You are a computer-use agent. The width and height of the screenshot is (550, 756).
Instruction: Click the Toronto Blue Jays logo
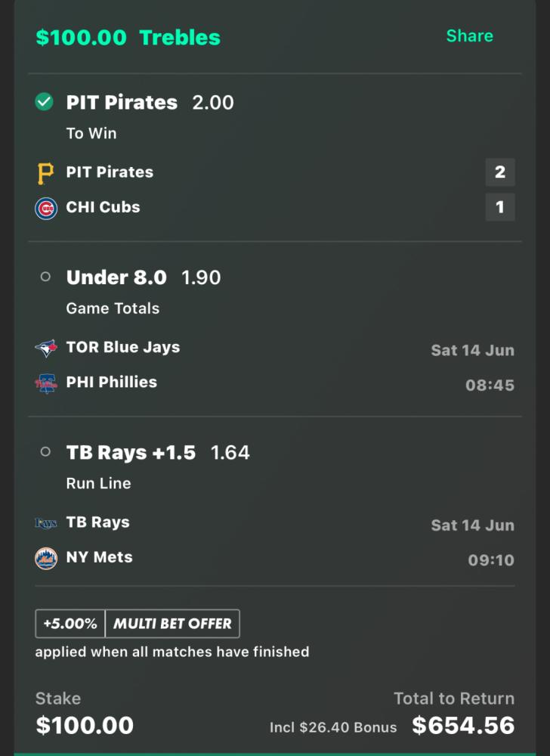46,349
